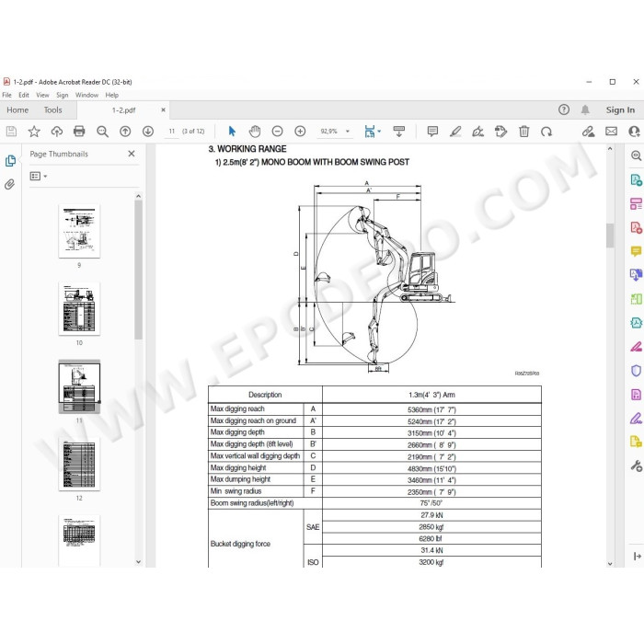Open More Tools wrench in right pane
The image size is (644, 644).
636,466
